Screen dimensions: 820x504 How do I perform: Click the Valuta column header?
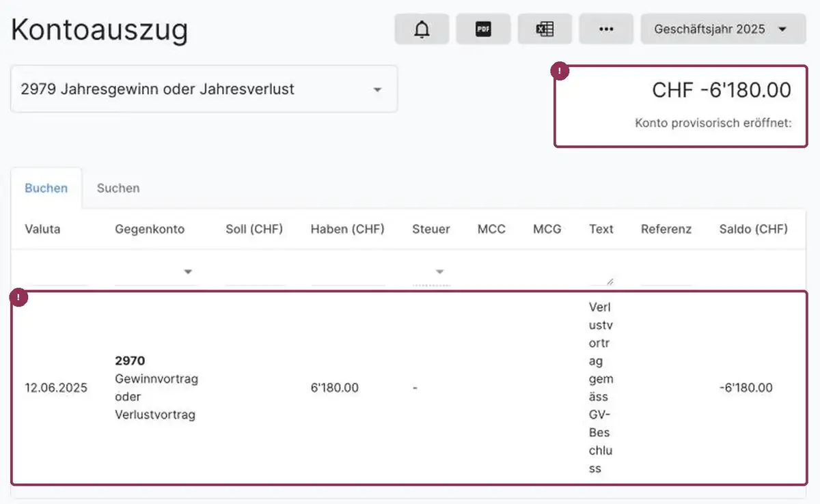[x=42, y=229]
